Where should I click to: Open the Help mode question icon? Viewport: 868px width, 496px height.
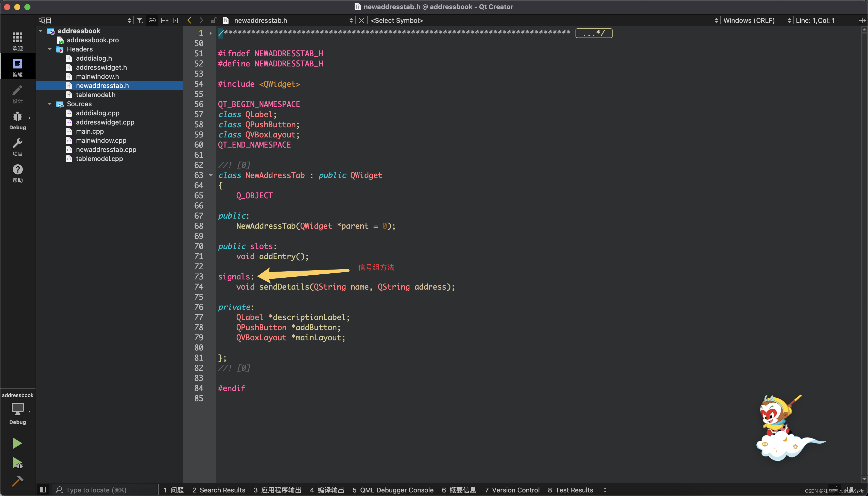[17, 170]
